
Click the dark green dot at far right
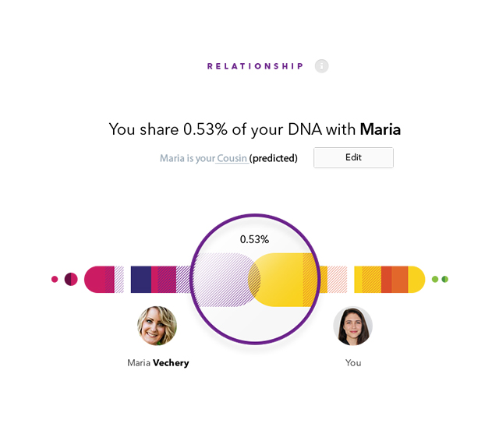click(x=445, y=279)
